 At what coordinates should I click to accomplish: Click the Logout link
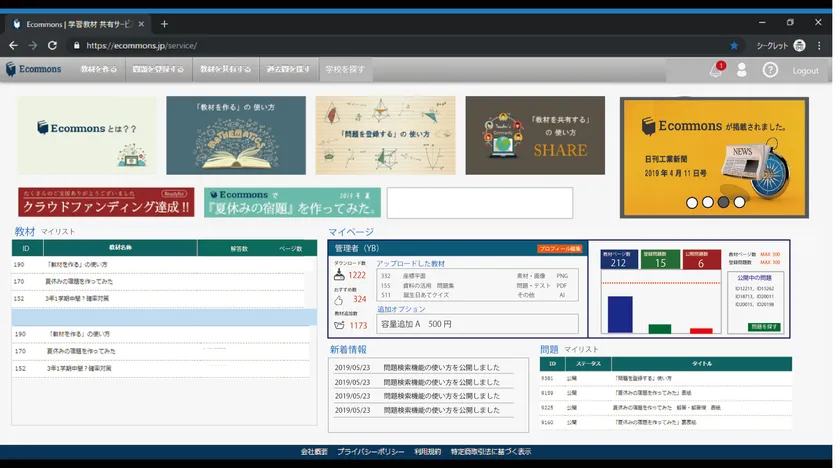[805, 71]
